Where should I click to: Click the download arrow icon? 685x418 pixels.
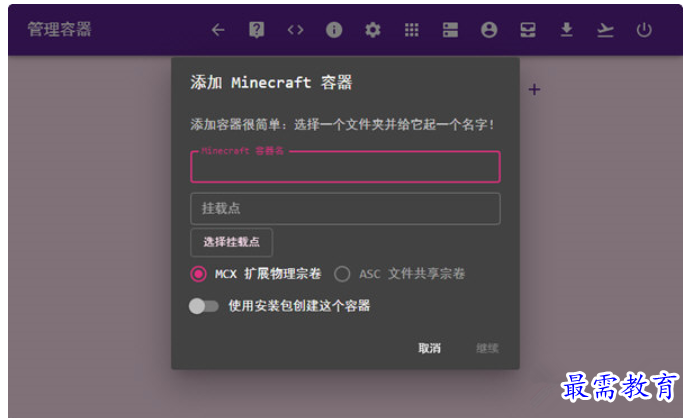pos(567,30)
